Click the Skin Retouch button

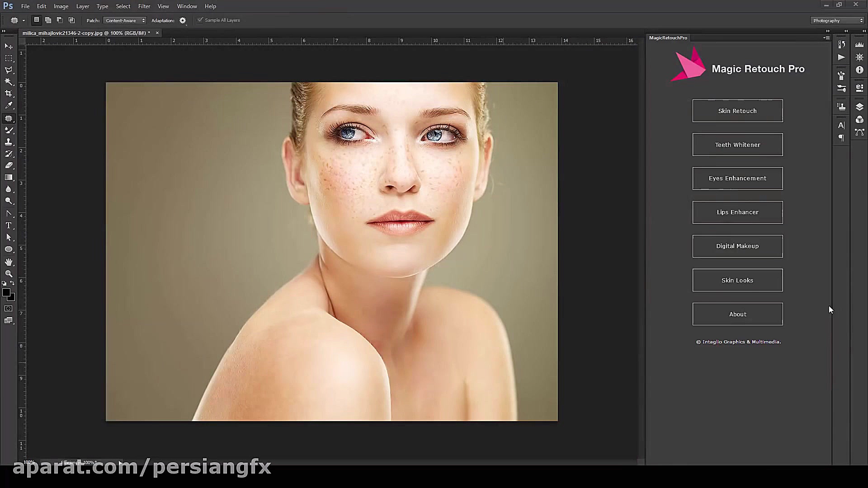point(737,111)
